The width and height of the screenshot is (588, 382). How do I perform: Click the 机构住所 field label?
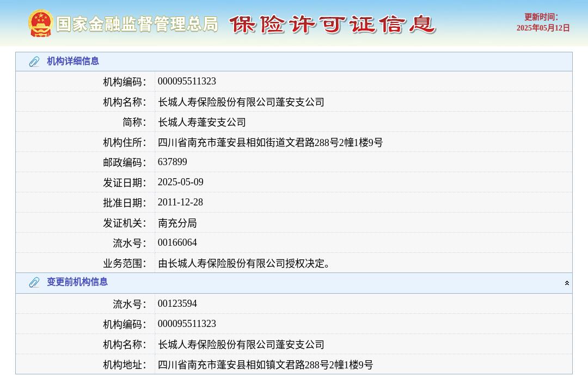click(125, 142)
